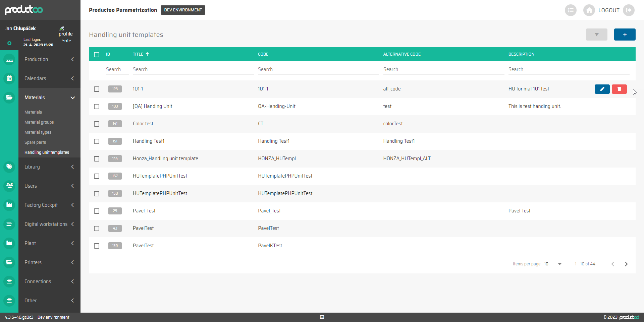644x322 pixels.
Task: Click the LOGOUT text link
Action: click(x=608, y=10)
